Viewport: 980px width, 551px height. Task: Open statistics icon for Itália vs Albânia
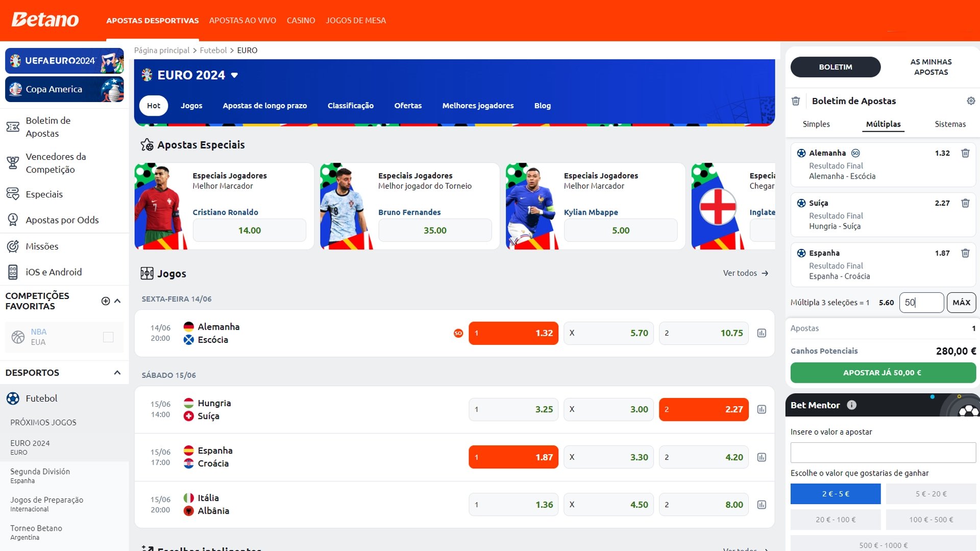click(x=762, y=505)
